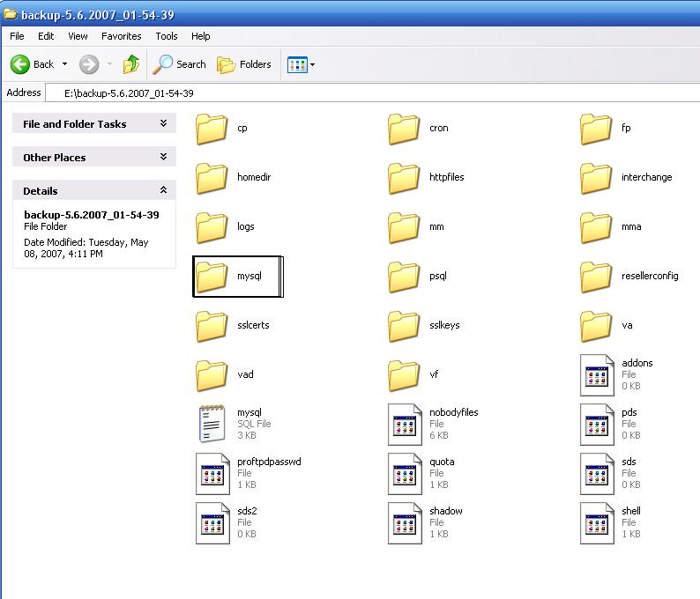Viewport: 700px width, 599px height.
Task: Select the highlighted mysql folder icon
Action: click(x=212, y=277)
